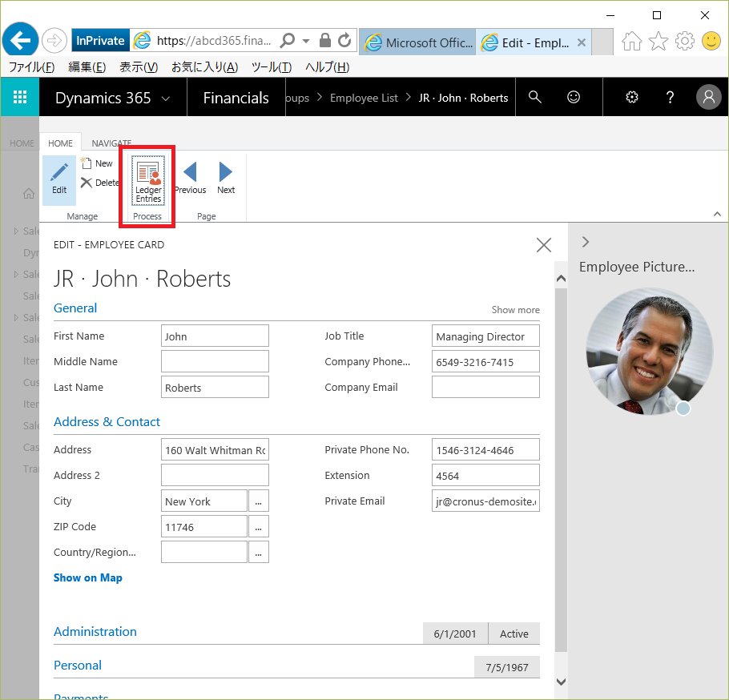Click the Company Email field
The image size is (729, 700).
[485, 387]
